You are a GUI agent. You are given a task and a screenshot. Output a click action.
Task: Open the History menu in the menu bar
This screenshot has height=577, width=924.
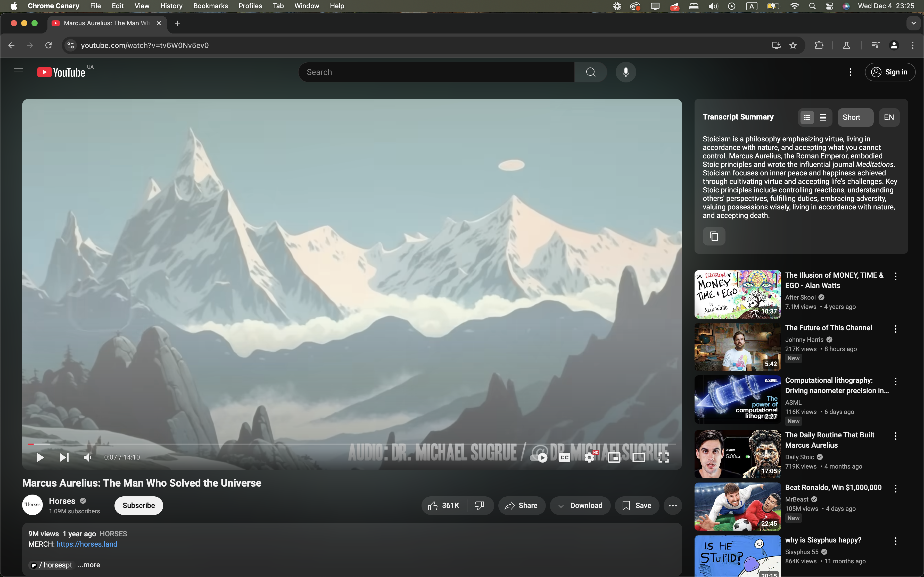tap(171, 6)
